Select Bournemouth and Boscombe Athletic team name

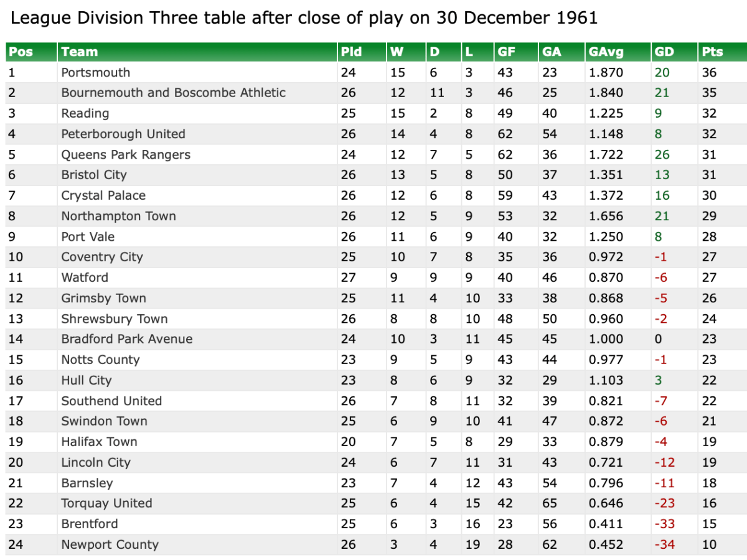click(x=173, y=93)
